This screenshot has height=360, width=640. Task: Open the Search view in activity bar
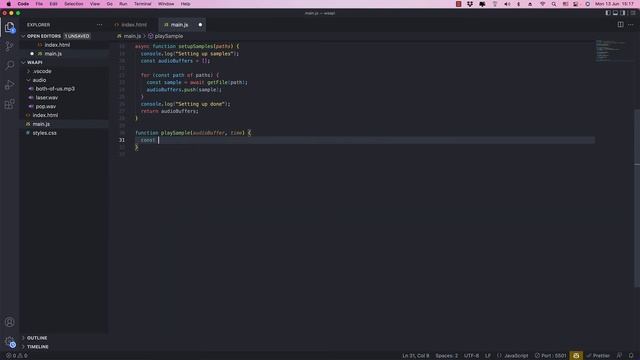9,65
